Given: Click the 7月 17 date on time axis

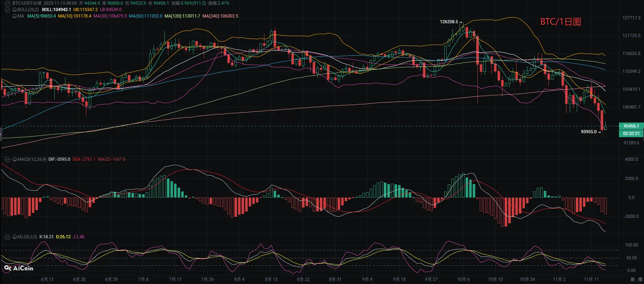Looking at the screenshot, I should tap(175, 279).
